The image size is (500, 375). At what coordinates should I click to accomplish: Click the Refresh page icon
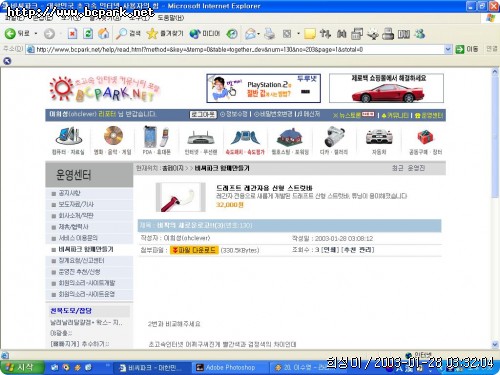88,34
